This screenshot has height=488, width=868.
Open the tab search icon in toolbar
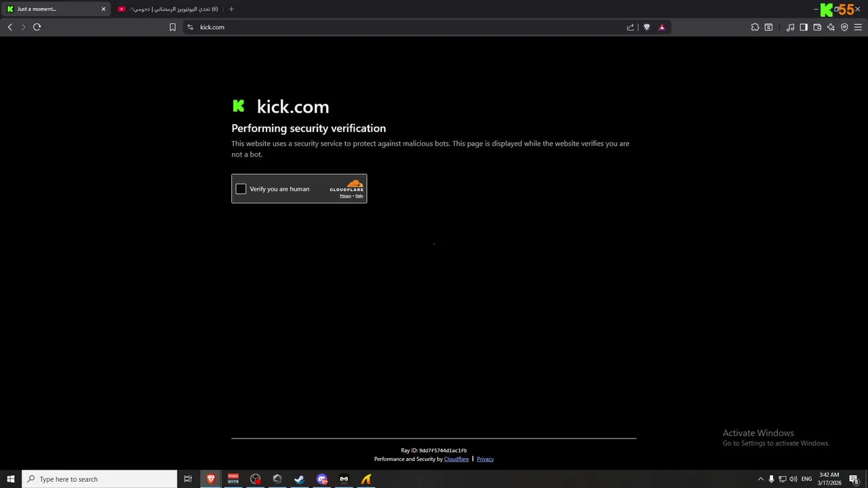click(768, 27)
